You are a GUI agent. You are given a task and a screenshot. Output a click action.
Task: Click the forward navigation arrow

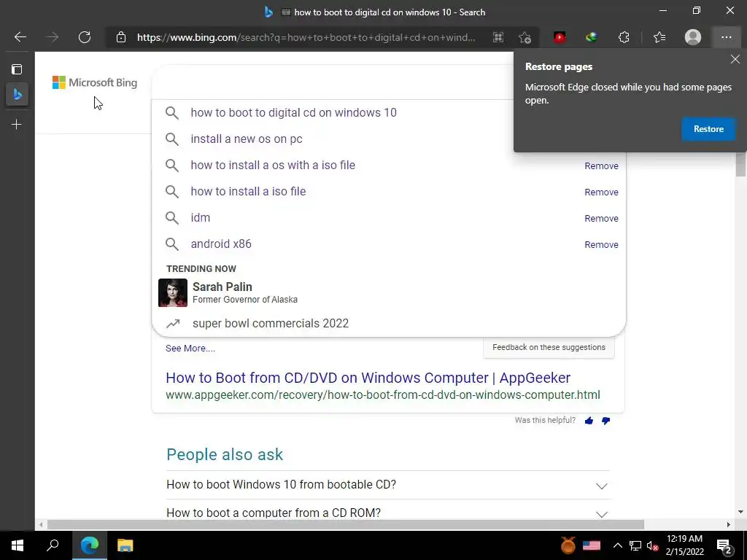(53, 37)
